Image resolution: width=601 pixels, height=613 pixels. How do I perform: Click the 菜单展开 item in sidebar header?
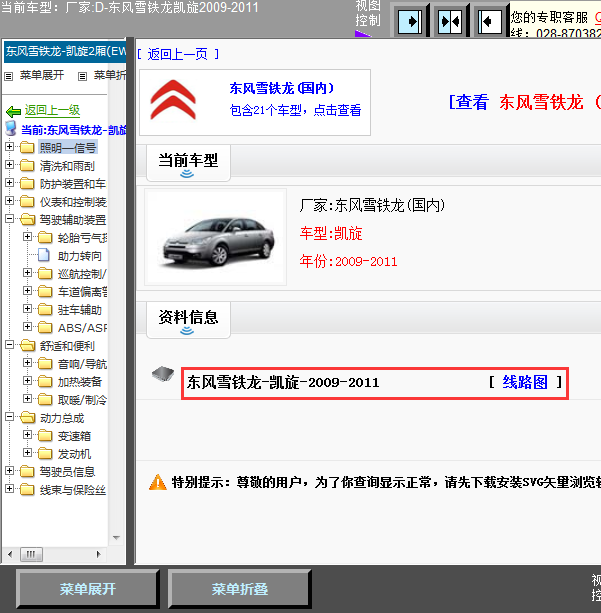point(41,75)
